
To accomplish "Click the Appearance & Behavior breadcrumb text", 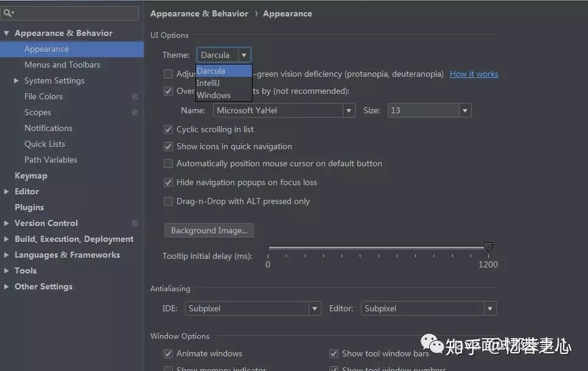I will (x=199, y=14).
